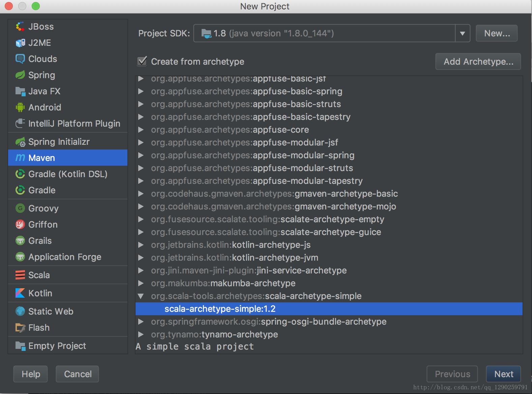The image size is (532, 394).
Task: Click the Android robot icon
Action: 20,107
